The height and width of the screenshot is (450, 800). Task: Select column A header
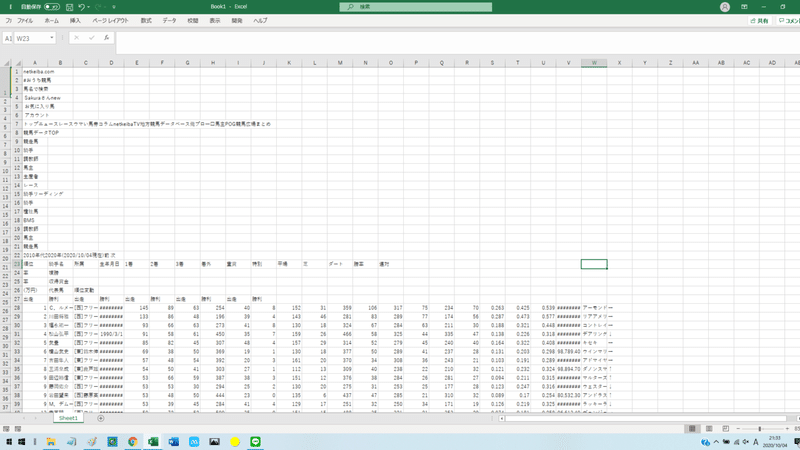(35, 63)
